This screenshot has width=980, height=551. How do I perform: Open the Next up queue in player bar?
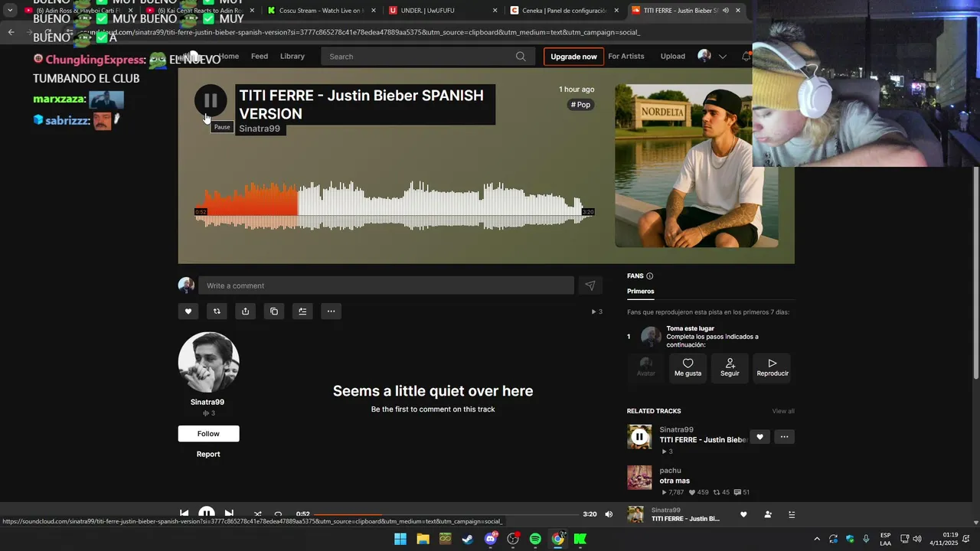[792, 514]
